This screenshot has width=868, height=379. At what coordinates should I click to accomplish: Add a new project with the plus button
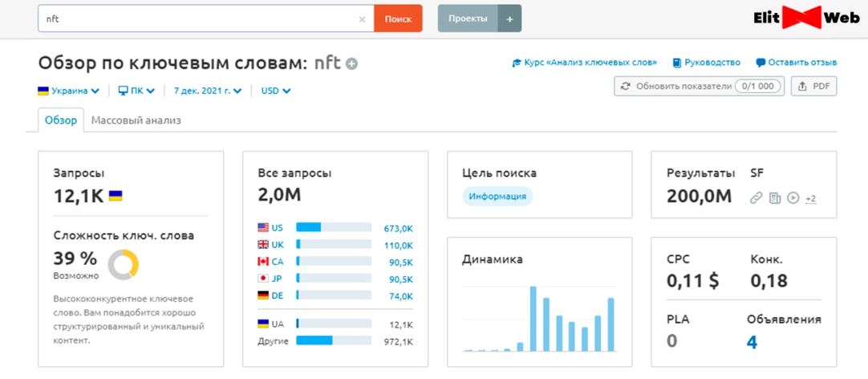[x=510, y=18]
